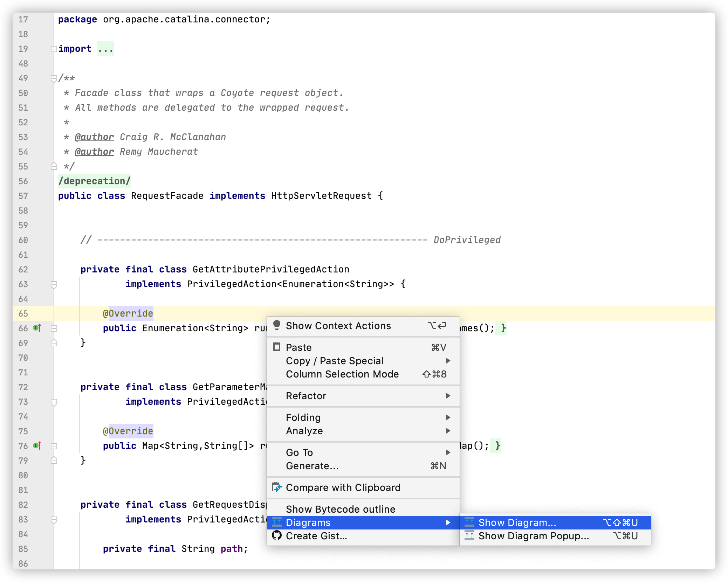Click the Compare with Clipboard icon
This screenshot has height=582, width=728.
(x=277, y=487)
